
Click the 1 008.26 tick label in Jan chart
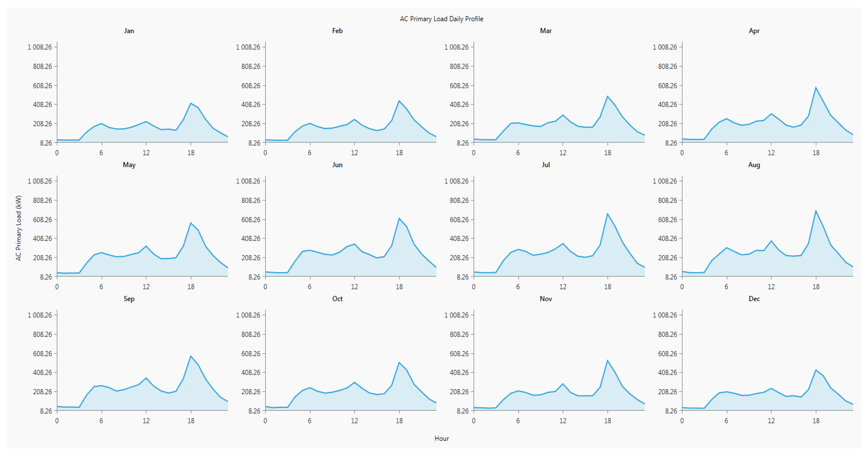(x=40, y=47)
